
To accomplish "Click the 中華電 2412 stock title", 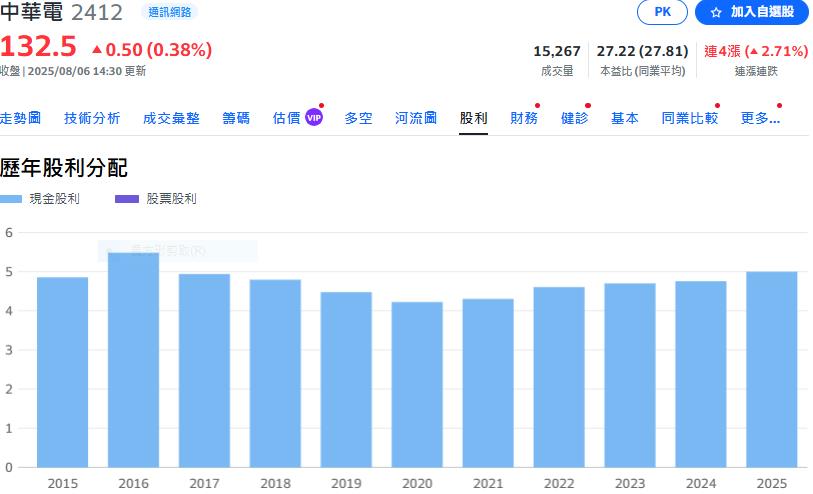I will click(x=61, y=12).
